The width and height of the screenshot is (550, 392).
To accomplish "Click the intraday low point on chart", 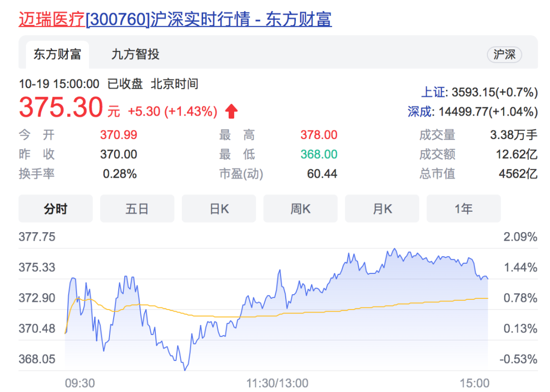I will point(185,369).
